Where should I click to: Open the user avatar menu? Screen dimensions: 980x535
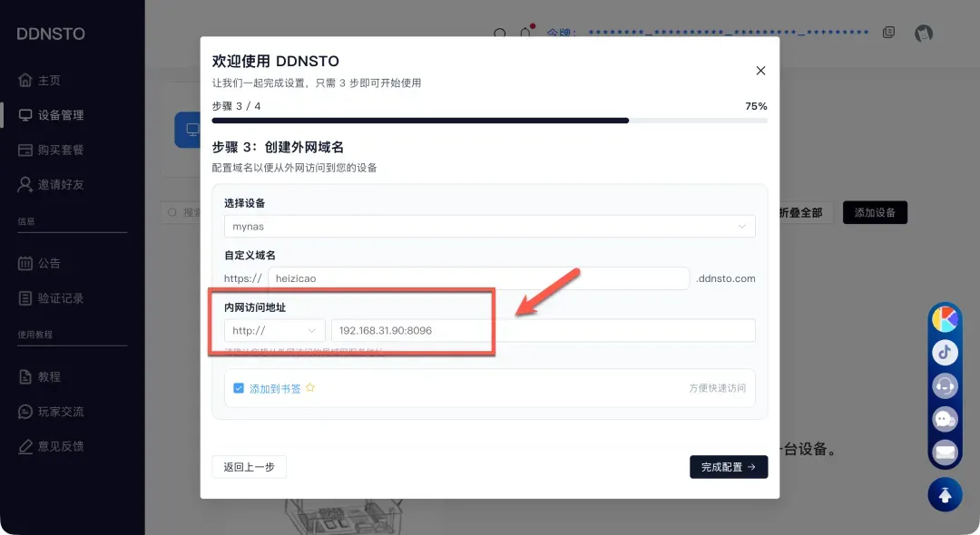pos(924,33)
